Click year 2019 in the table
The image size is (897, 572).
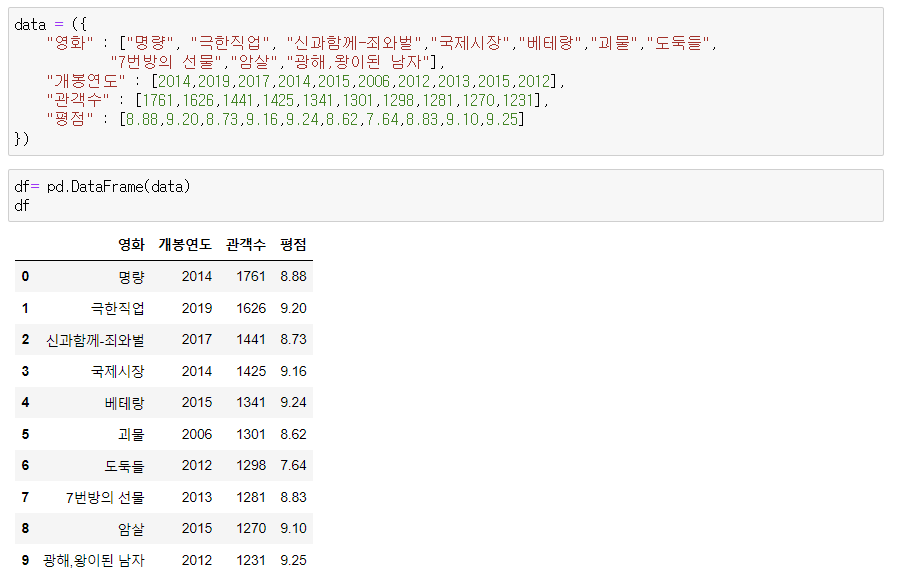(x=197, y=308)
